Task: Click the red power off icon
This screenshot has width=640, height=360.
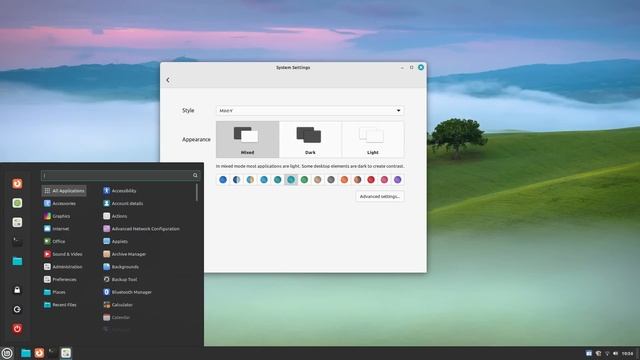Action: [17, 329]
